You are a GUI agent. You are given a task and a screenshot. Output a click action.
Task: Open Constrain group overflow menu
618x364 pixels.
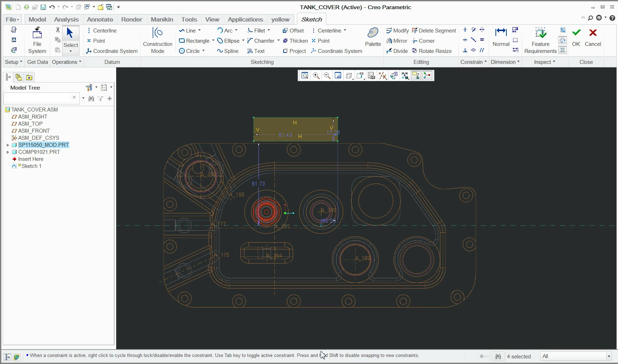tap(474, 62)
